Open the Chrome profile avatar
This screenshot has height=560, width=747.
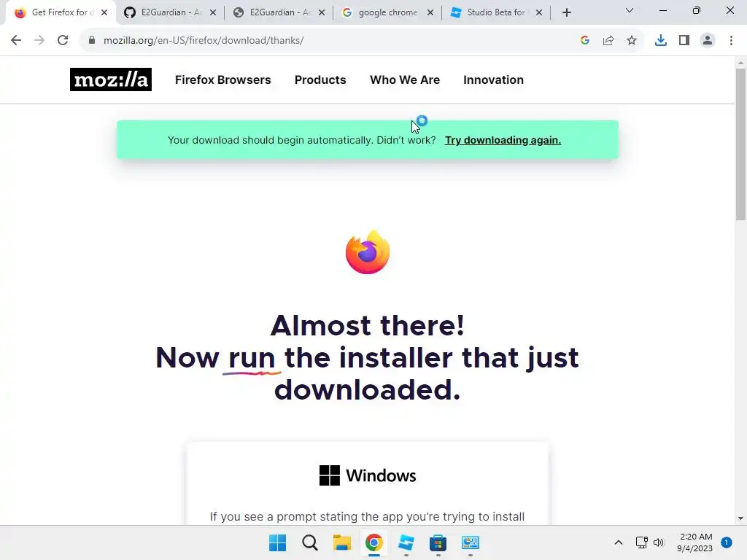pos(708,41)
